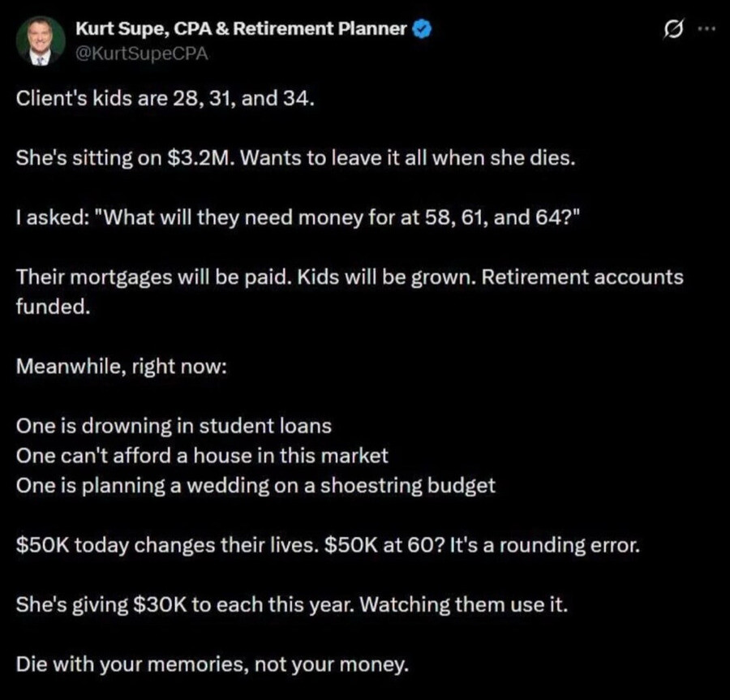Click the sentence "$50K today changes their lives"
This screenshot has height=700, width=730.
[x=168, y=545]
